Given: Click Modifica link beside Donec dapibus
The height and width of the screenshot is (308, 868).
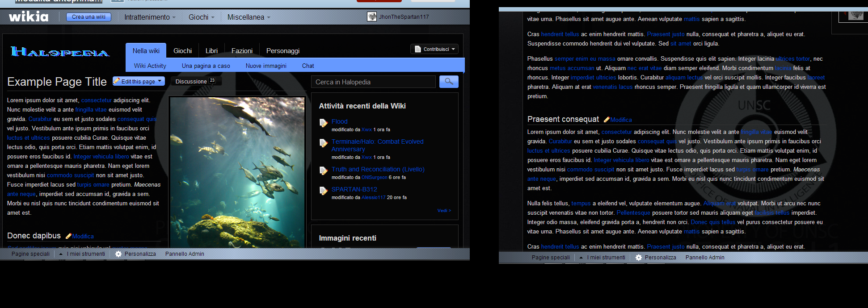Looking at the screenshot, I should coord(83,236).
